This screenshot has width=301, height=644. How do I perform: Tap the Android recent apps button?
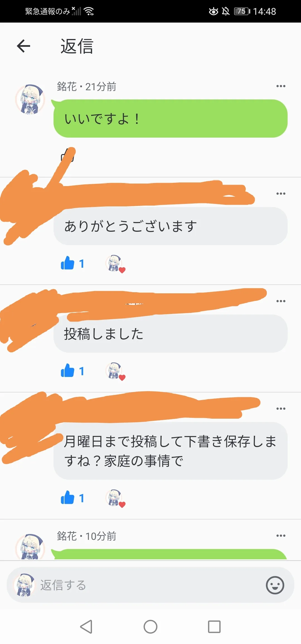click(x=214, y=627)
